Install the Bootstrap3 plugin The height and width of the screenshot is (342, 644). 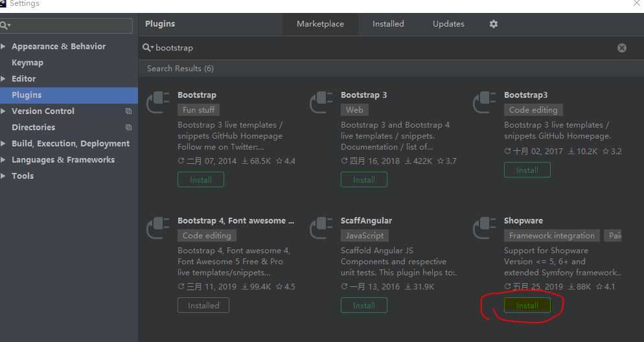pyautogui.click(x=527, y=170)
